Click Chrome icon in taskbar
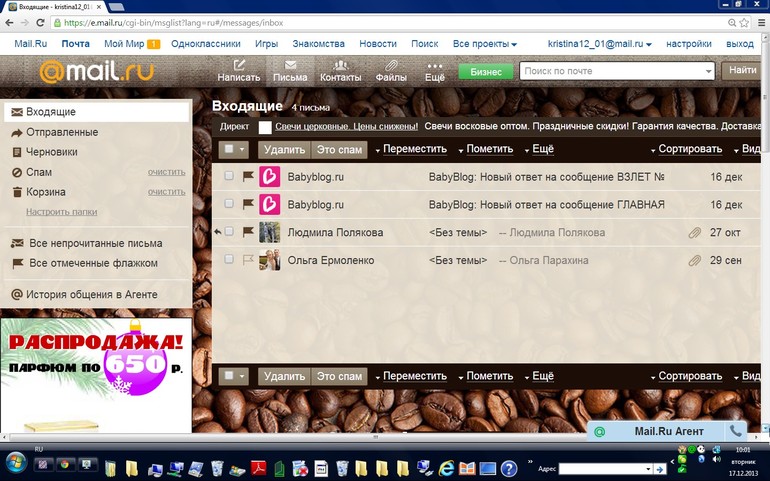 pos(64,463)
